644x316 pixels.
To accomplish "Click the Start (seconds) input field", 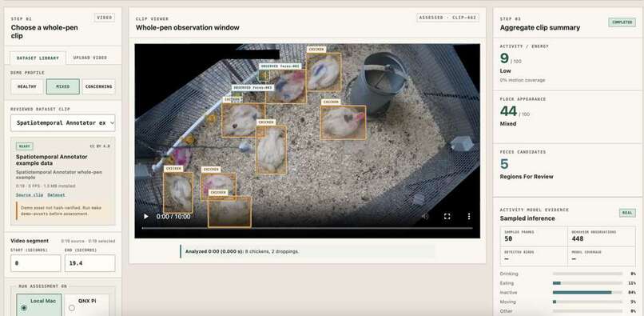I will click(35, 263).
